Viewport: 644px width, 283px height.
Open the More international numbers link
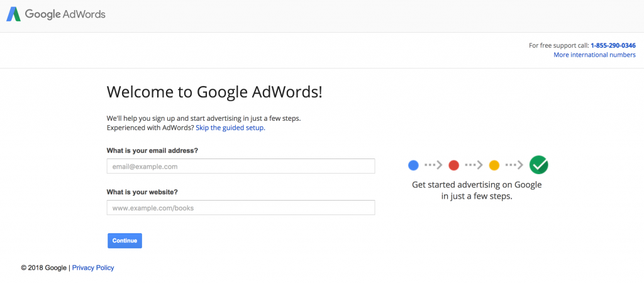[x=594, y=55]
